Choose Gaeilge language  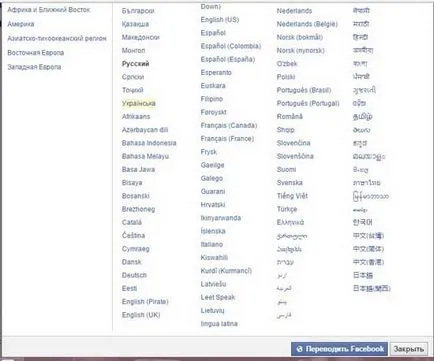212,165
